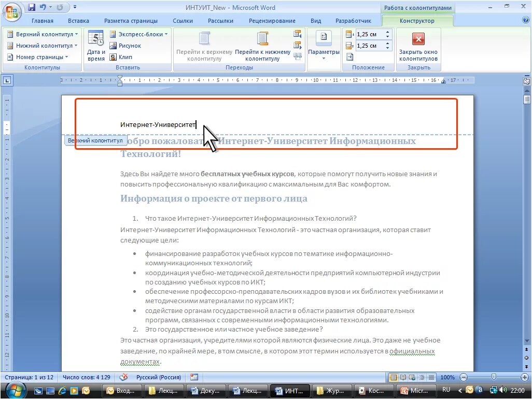Open Word Help question mark icon
The width and height of the screenshot is (532, 399).
526,20
